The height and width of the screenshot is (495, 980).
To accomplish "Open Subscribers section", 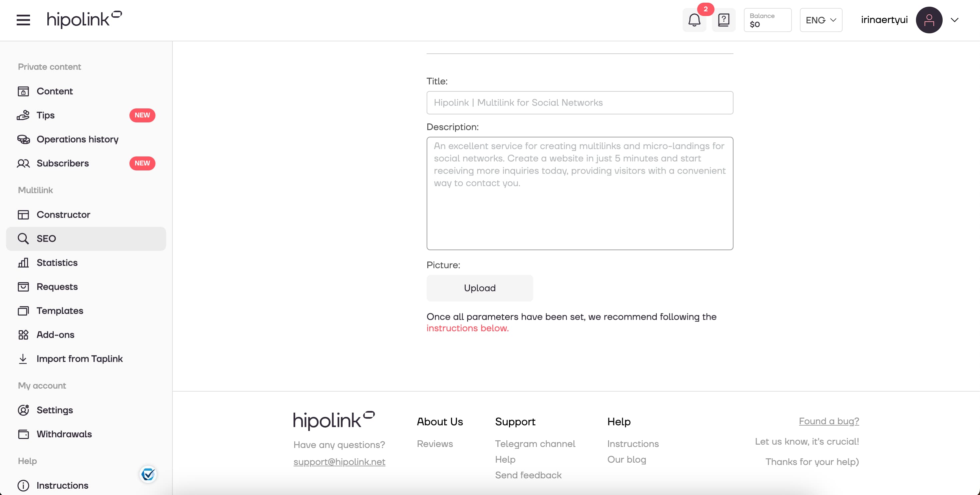I will tap(86, 163).
